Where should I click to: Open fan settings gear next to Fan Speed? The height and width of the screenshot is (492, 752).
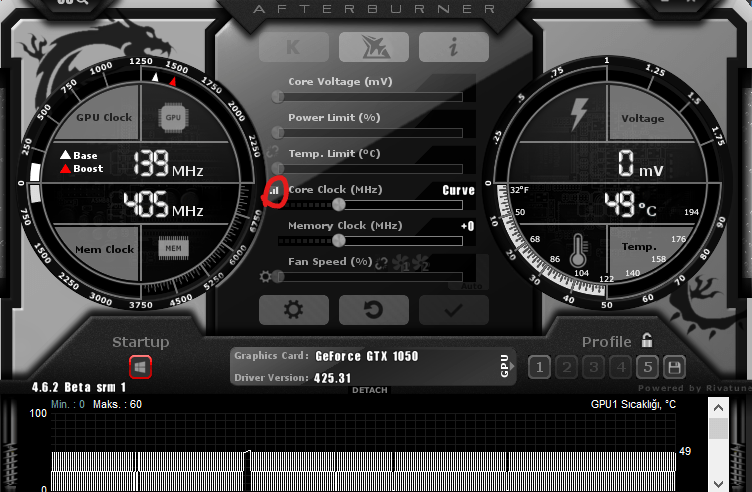(265, 277)
